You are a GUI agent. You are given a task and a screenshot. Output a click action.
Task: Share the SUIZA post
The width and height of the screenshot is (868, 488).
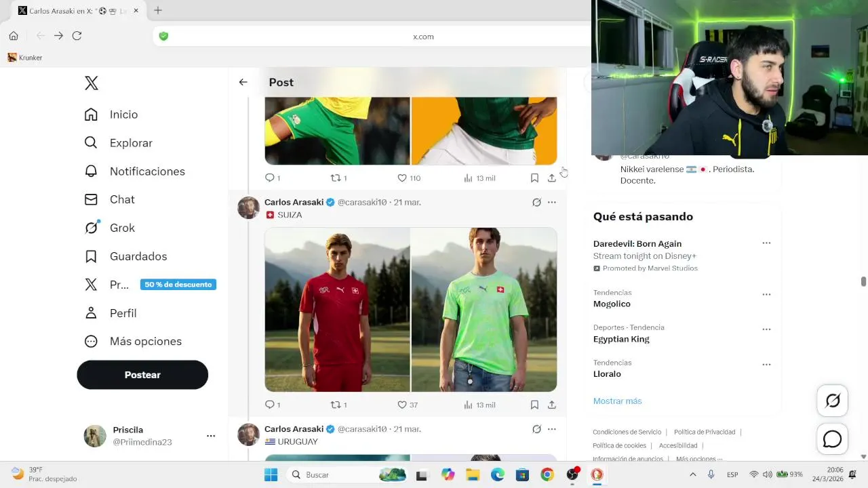pos(552,405)
